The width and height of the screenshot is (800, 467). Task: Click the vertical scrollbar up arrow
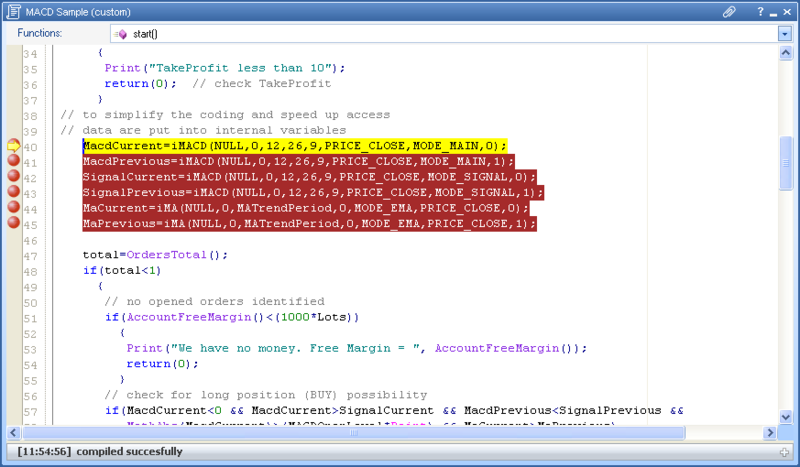coord(786,53)
